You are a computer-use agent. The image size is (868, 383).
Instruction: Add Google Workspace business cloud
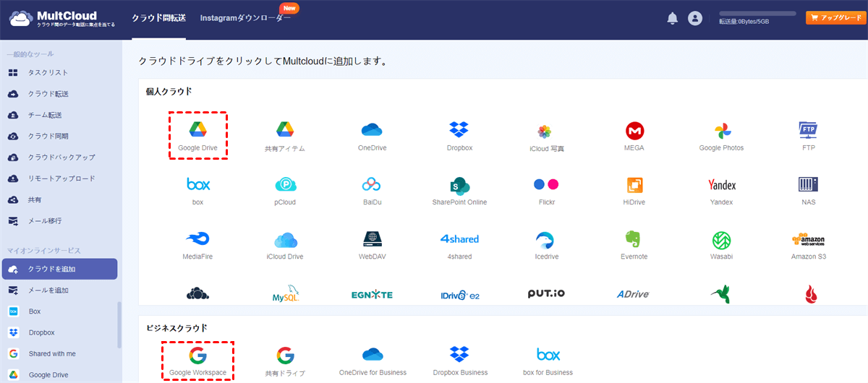pos(197,362)
